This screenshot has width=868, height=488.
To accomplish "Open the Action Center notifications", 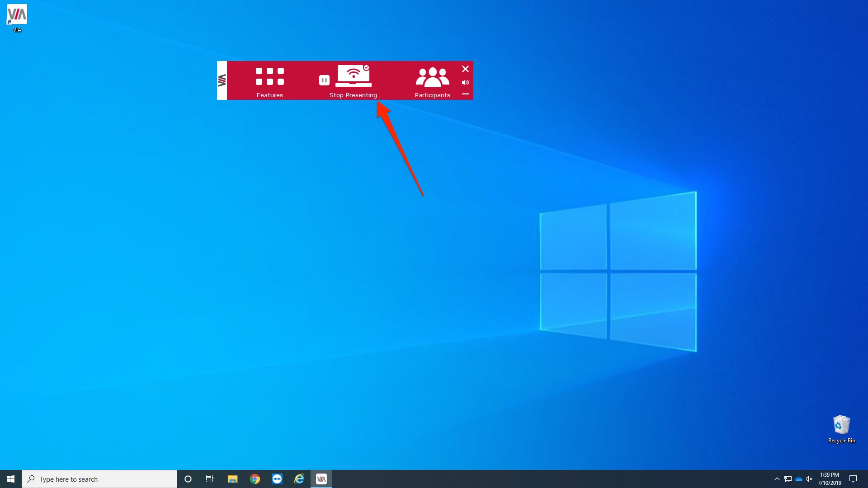I will click(853, 479).
